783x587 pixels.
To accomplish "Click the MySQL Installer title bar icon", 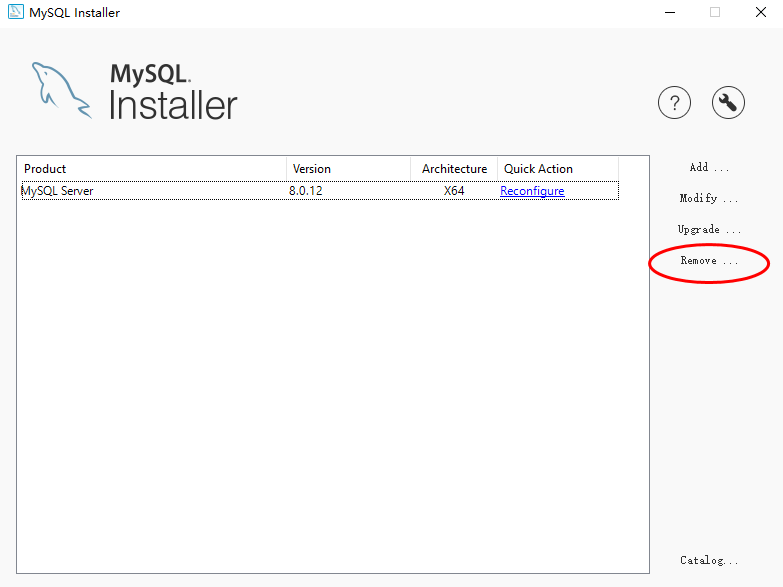I will 15,12.
